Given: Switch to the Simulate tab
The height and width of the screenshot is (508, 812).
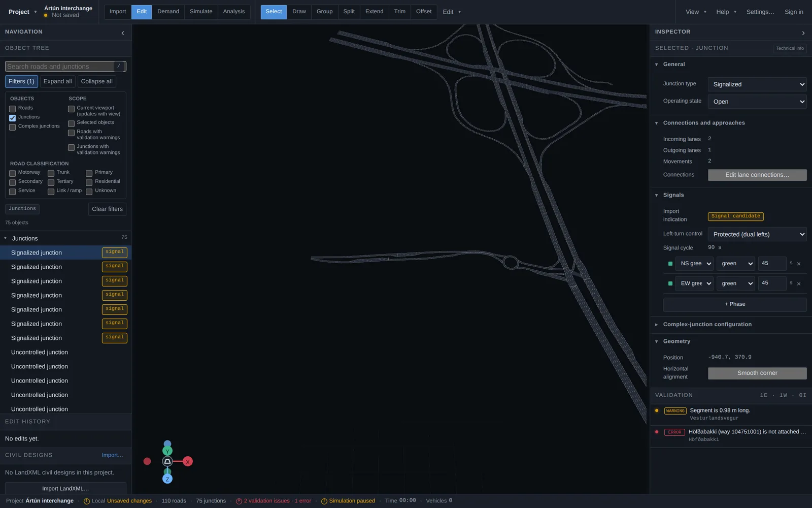Looking at the screenshot, I should tap(201, 12).
